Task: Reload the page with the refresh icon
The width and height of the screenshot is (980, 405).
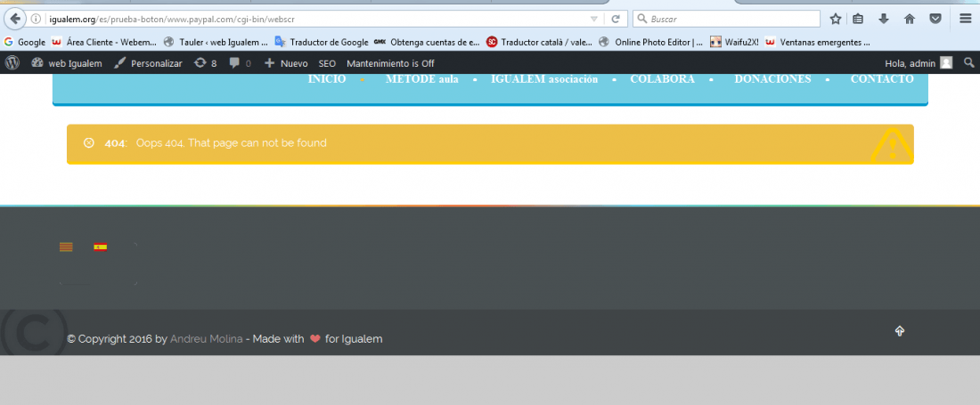Action: tap(616, 20)
